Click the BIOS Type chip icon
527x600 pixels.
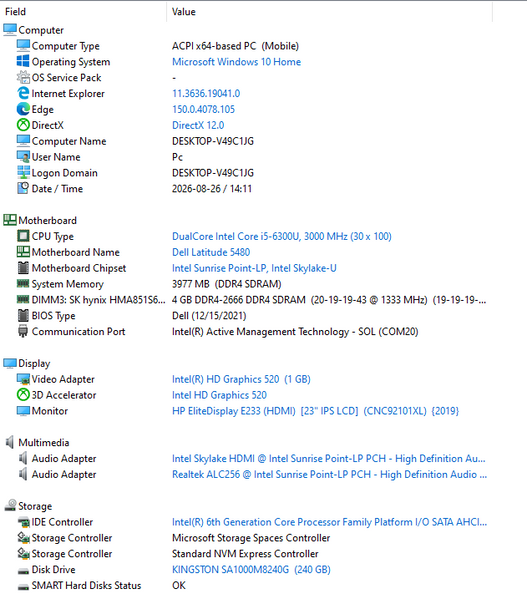[x=23, y=315]
